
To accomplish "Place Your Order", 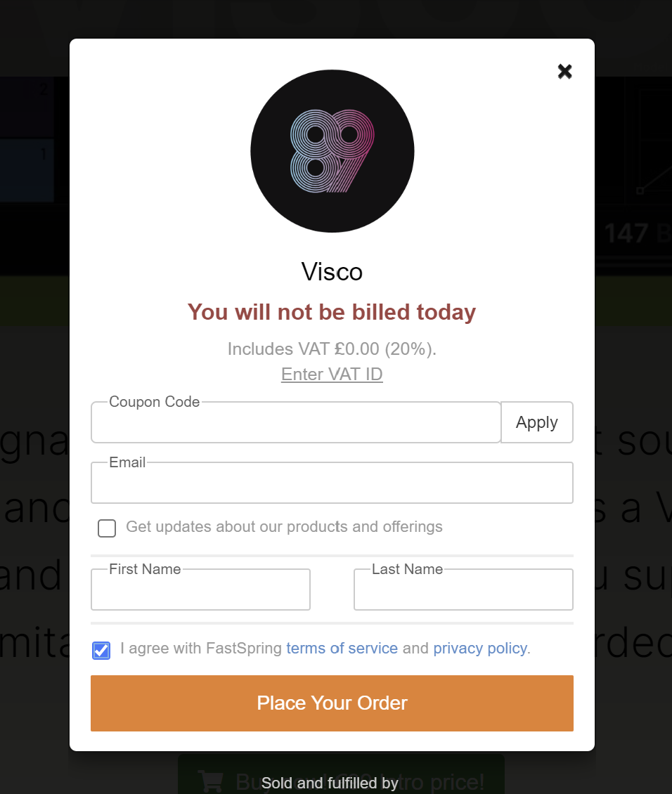I will click(332, 703).
